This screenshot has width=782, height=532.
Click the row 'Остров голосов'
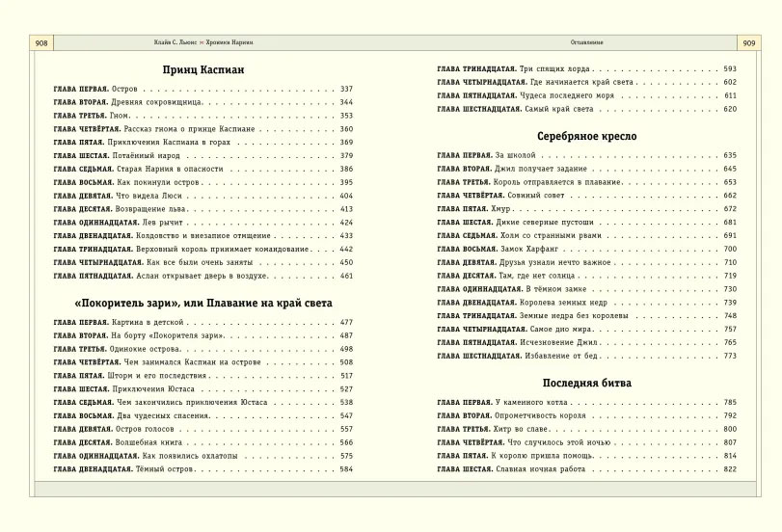[x=203, y=429]
